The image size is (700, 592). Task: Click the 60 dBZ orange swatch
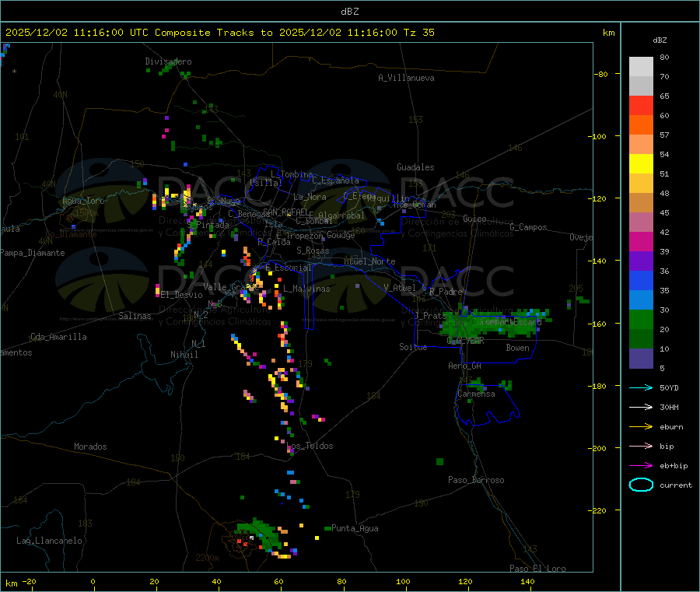pyautogui.click(x=641, y=125)
